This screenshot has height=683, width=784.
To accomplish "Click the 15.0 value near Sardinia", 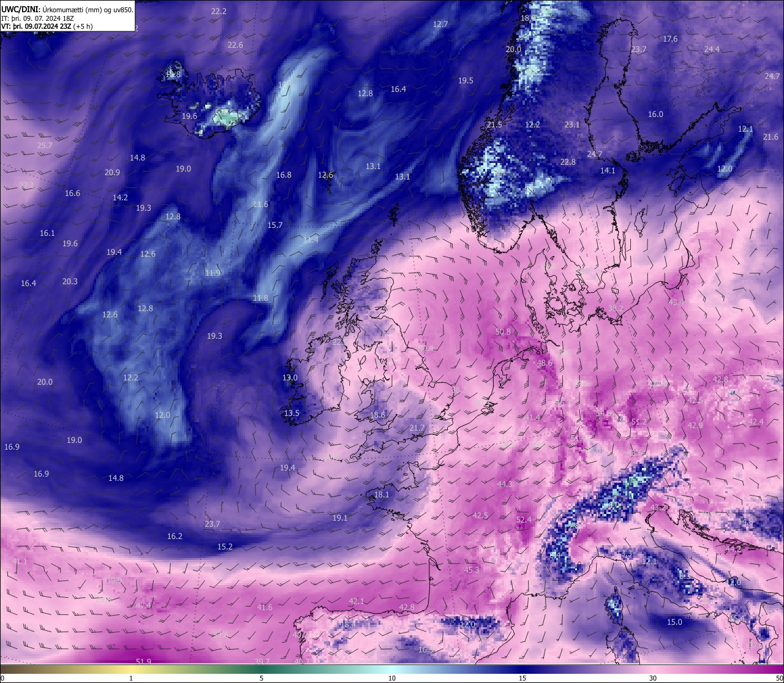I will (674, 622).
